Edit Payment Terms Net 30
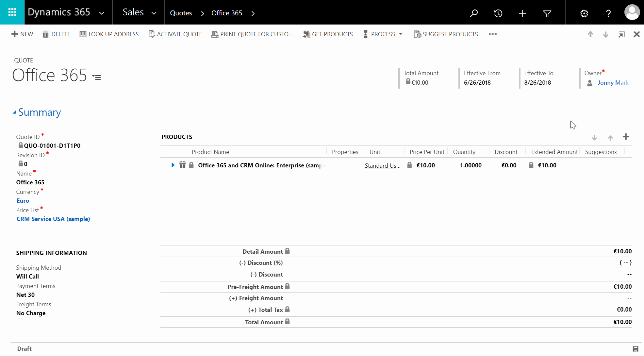 click(25, 295)
